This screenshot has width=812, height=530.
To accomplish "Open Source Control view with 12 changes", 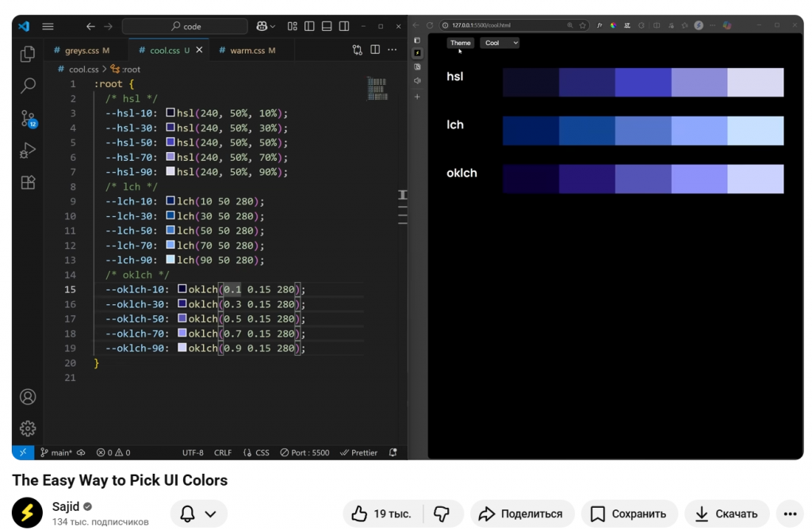I will [28, 119].
